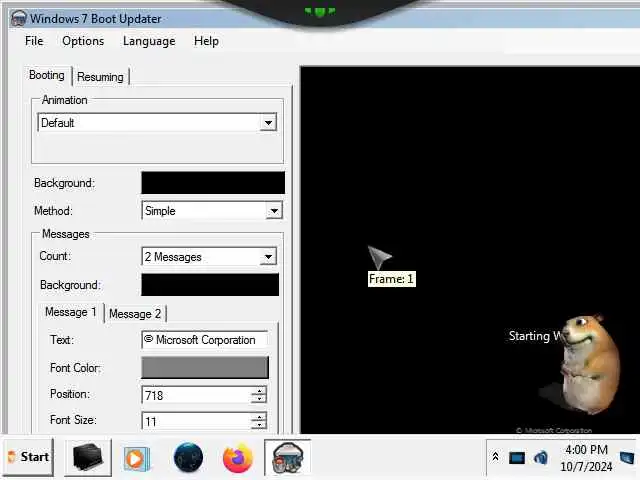The width and height of the screenshot is (640, 480).
Task: Open the File menu
Action: click(34, 41)
